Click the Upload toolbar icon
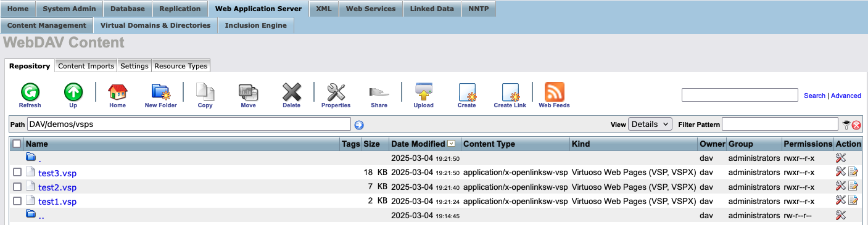 pyautogui.click(x=423, y=92)
